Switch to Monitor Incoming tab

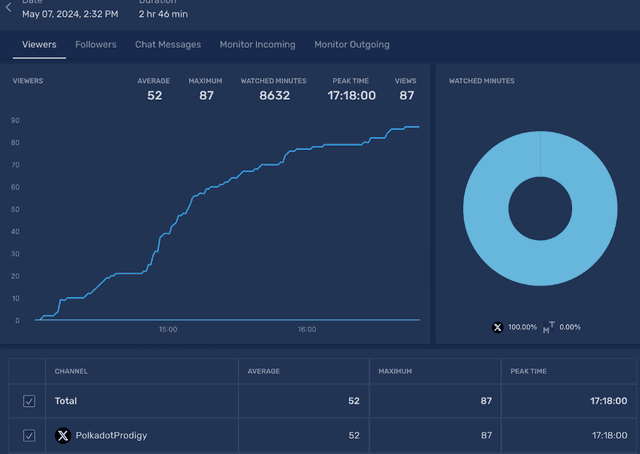(x=258, y=45)
